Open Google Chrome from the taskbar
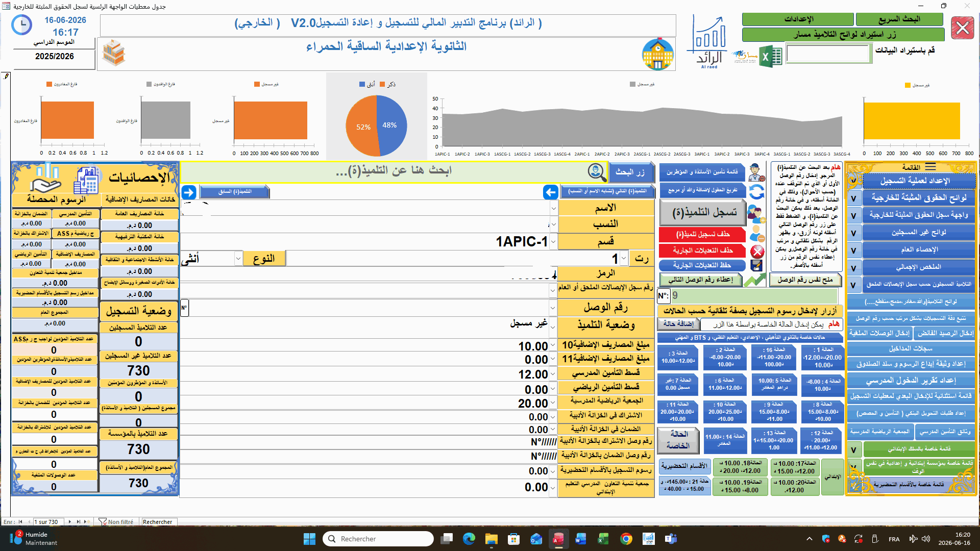980x551 pixels. coord(626,539)
